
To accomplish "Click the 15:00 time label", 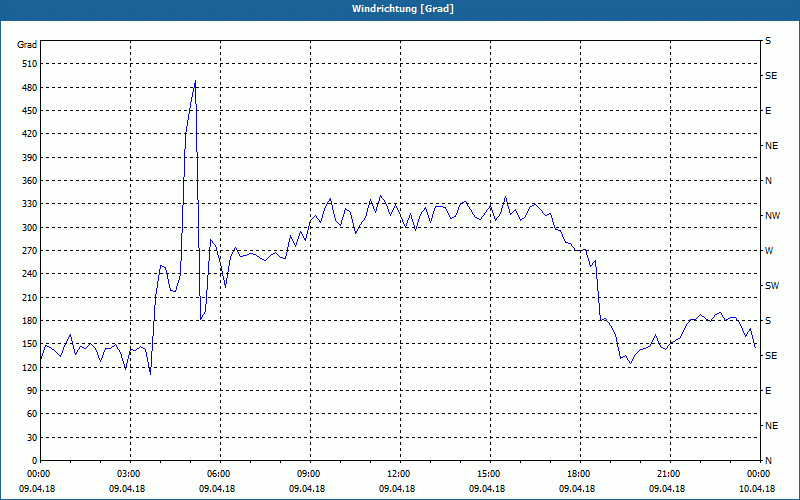I will point(489,473).
